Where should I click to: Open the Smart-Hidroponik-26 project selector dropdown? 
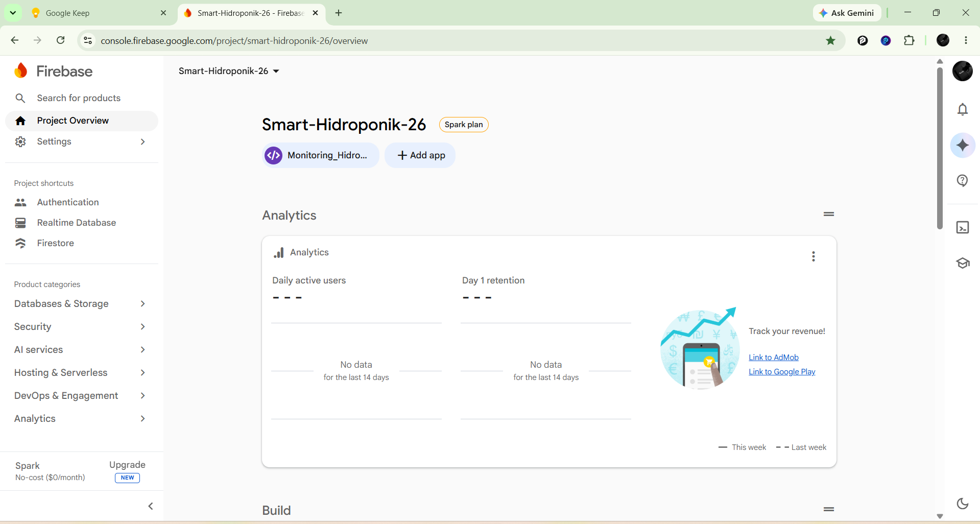pos(229,71)
